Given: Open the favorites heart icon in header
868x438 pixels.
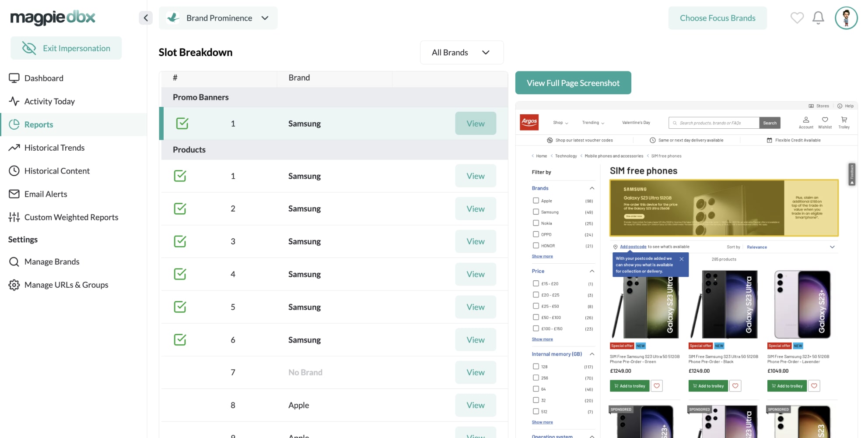Looking at the screenshot, I should (797, 18).
